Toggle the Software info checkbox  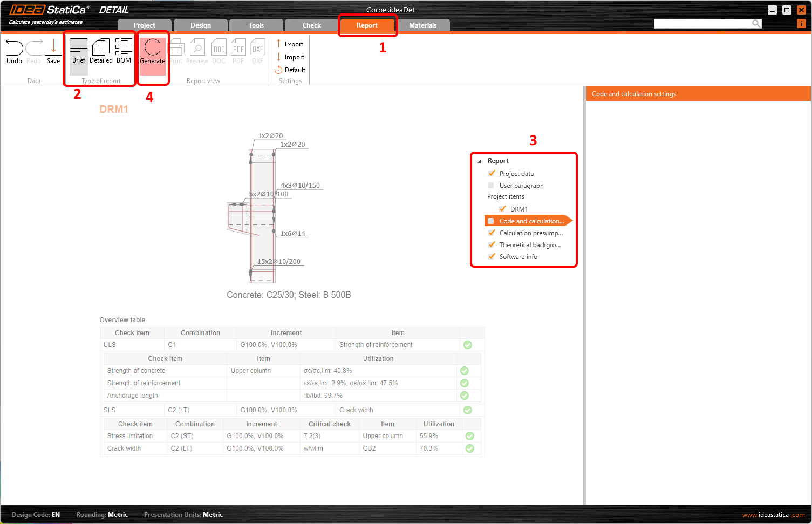click(x=492, y=257)
